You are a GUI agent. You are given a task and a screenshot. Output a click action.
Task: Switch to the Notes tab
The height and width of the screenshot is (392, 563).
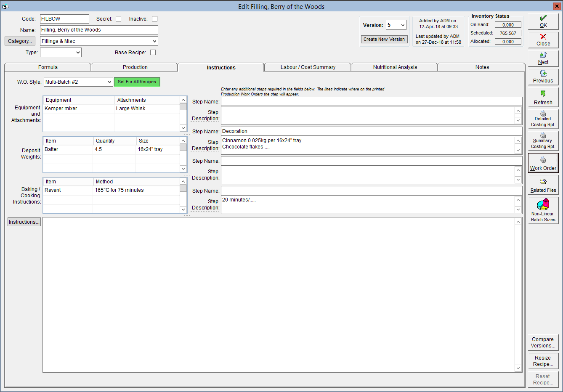(482, 67)
